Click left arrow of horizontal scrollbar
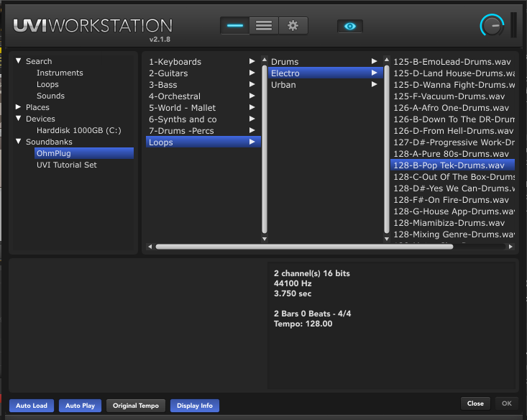This screenshot has width=527, height=420. (150, 247)
